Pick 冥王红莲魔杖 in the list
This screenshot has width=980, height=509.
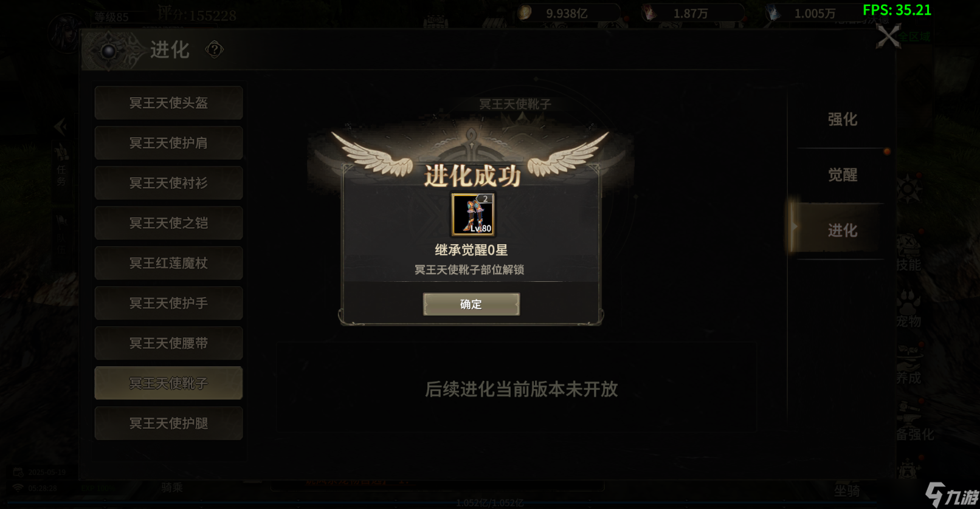168,263
